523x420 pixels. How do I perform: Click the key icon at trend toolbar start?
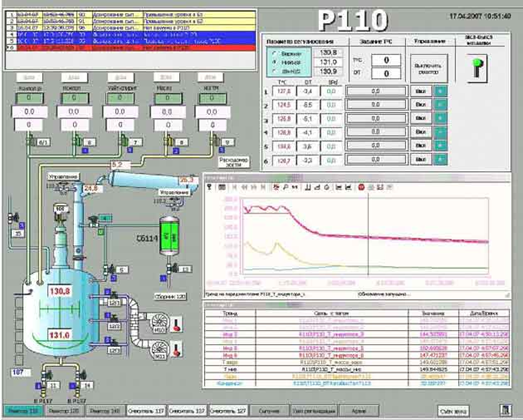coord(209,187)
